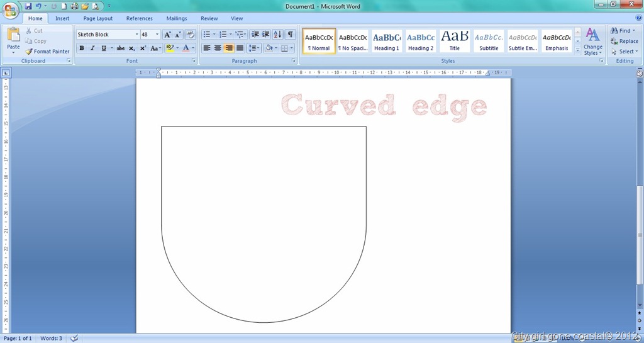Toggle superscript formatting
The height and width of the screenshot is (343, 644).
143,48
